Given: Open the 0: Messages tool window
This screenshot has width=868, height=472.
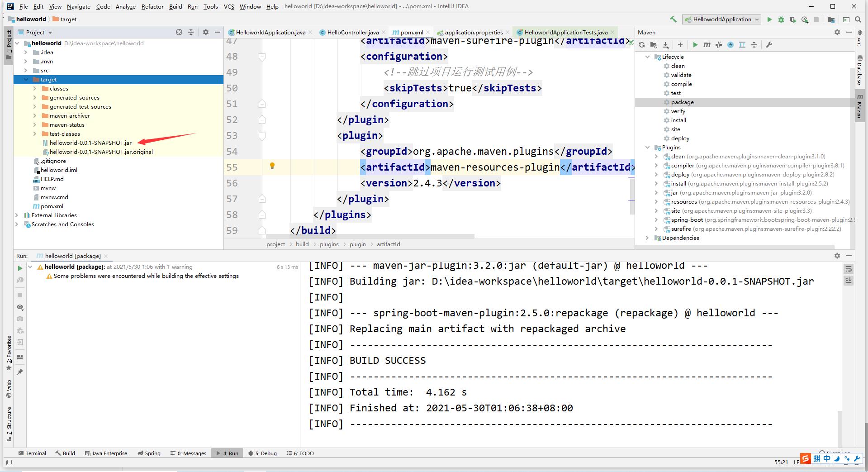Looking at the screenshot, I should (188, 453).
